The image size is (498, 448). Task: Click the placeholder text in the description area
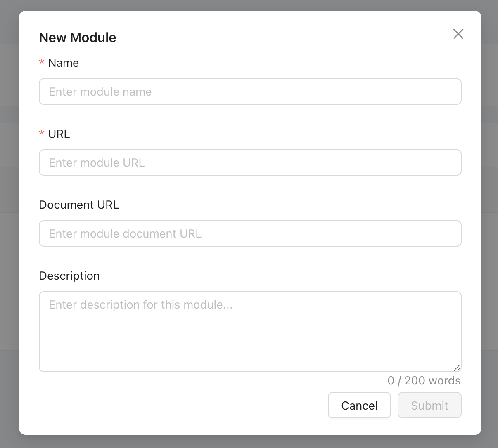(140, 304)
